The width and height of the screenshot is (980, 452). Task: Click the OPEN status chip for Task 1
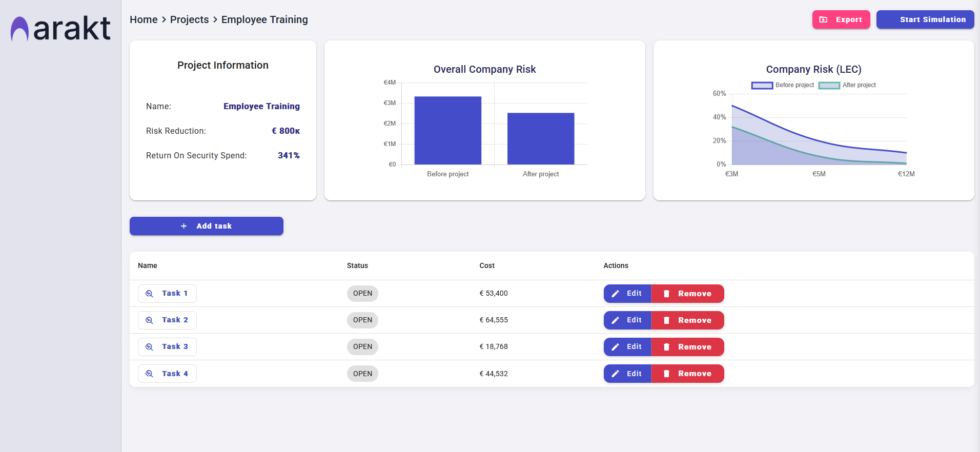click(x=362, y=294)
